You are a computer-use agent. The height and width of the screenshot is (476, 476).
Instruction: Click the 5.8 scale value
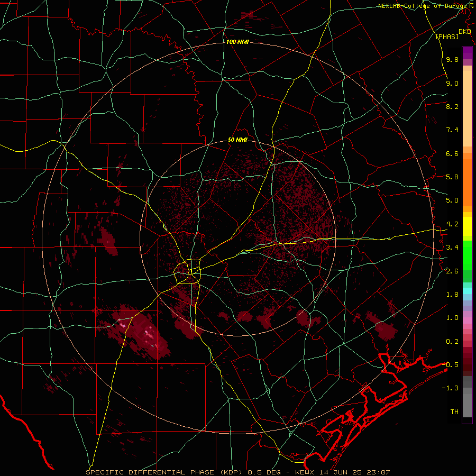coord(452,177)
